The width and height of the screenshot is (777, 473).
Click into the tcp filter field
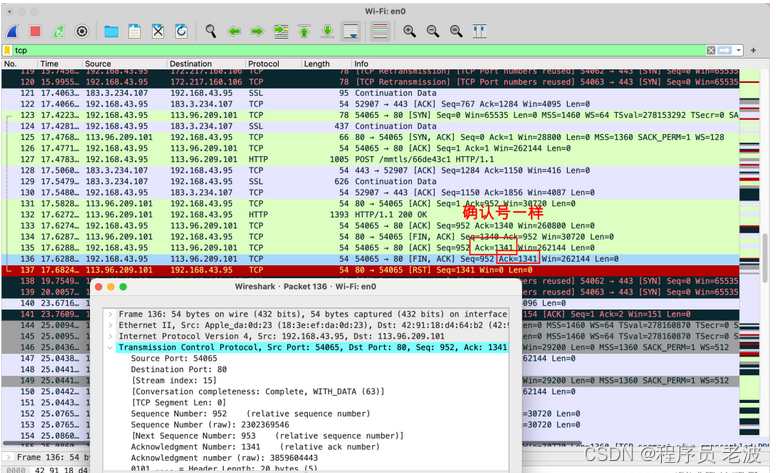[357, 50]
